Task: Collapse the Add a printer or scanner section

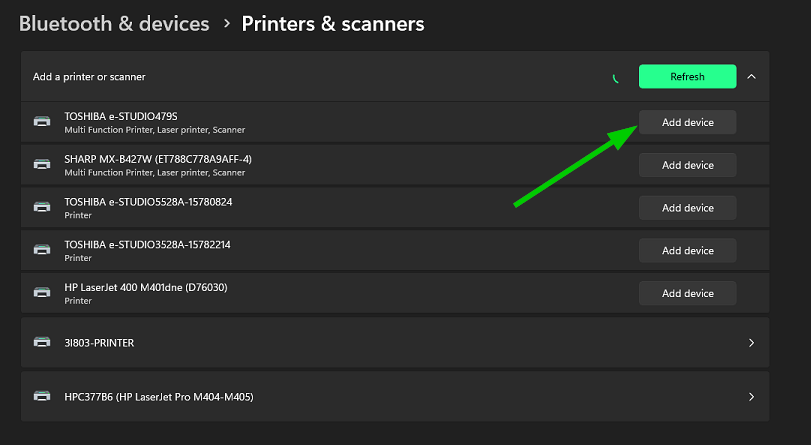Action: pos(752,77)
